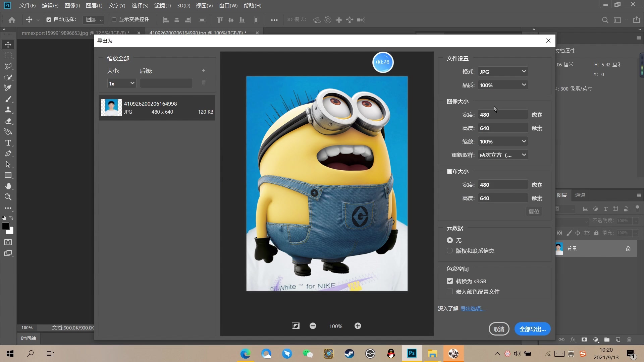644x362 pixels.
Task: Zoom in the export preview
Action: click(x=358, y=326)
